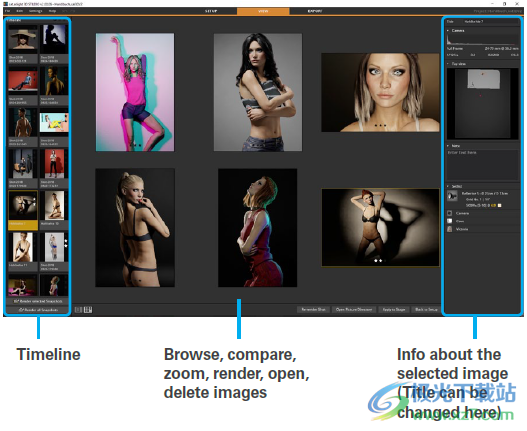Click the Back to Setup button
Viewport: 527px width, 431px height.
pos(426,309)
